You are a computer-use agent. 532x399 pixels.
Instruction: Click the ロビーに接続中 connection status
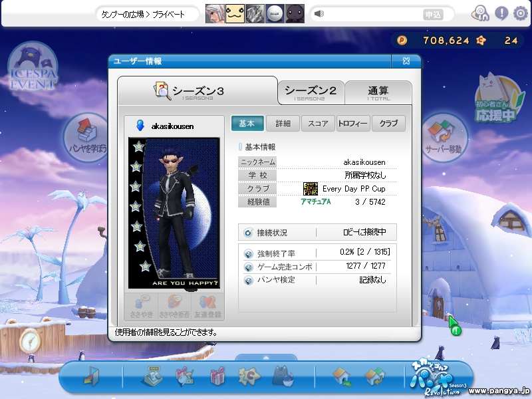pos(364,232)
